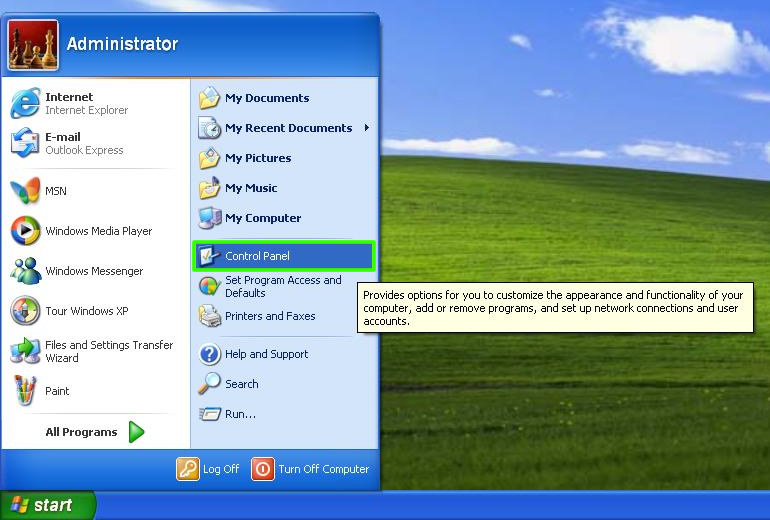Open the Printers and Faxes icon
Screen dimensions: 770x520
tap(209, 316)
